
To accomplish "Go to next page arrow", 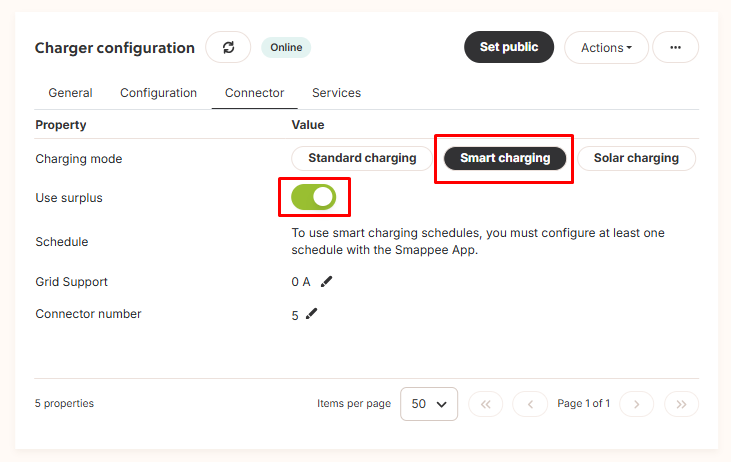I will pyautogui.click(x=636, y=404).
